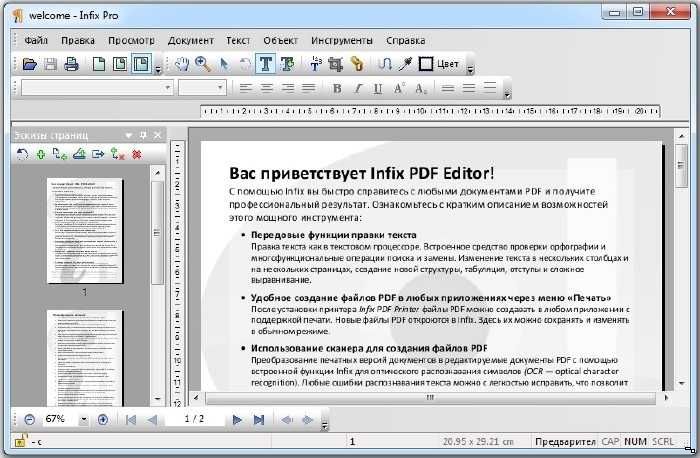Toggle underline formatting
Image resolution: width=700 pixels, height=458 pixels.
tap(377, 88)
